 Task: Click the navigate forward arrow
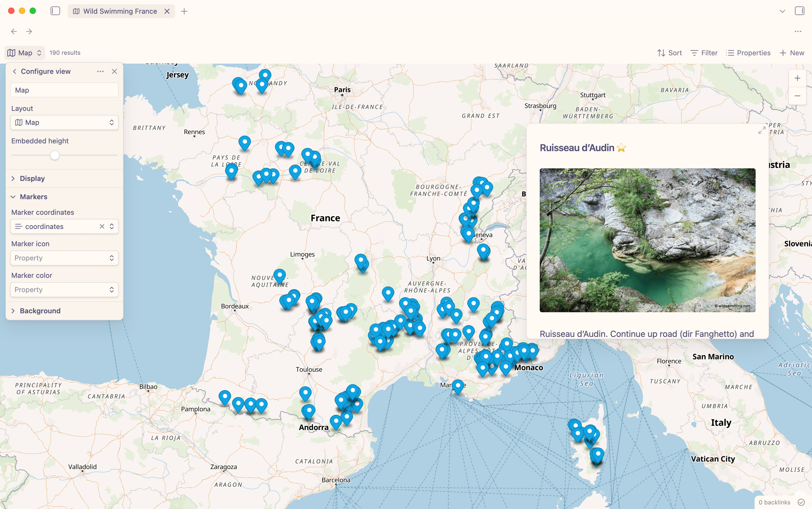click(x=29, y=31)
